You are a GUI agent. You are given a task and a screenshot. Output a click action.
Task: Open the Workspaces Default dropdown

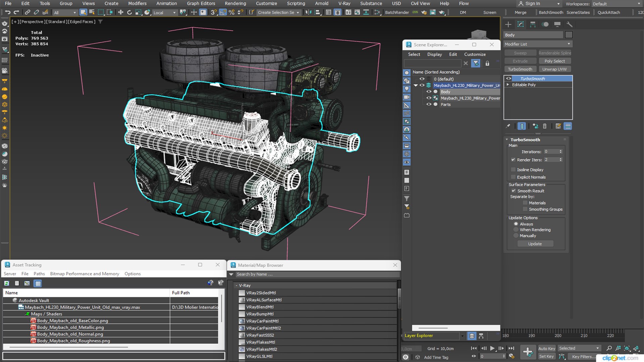(x=616, y=4)
